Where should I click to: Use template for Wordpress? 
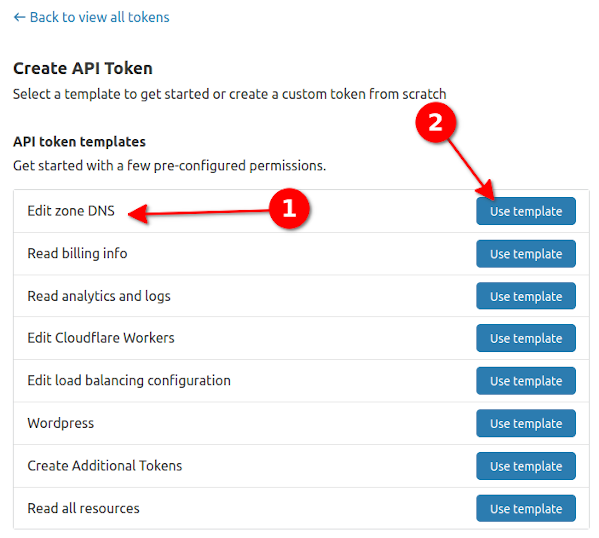click(526, 423)
